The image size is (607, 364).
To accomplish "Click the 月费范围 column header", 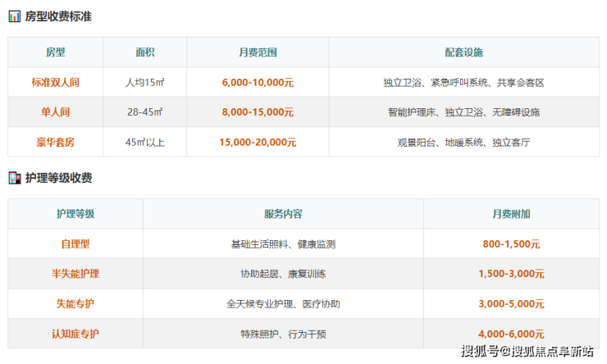I will pos(258,52).
